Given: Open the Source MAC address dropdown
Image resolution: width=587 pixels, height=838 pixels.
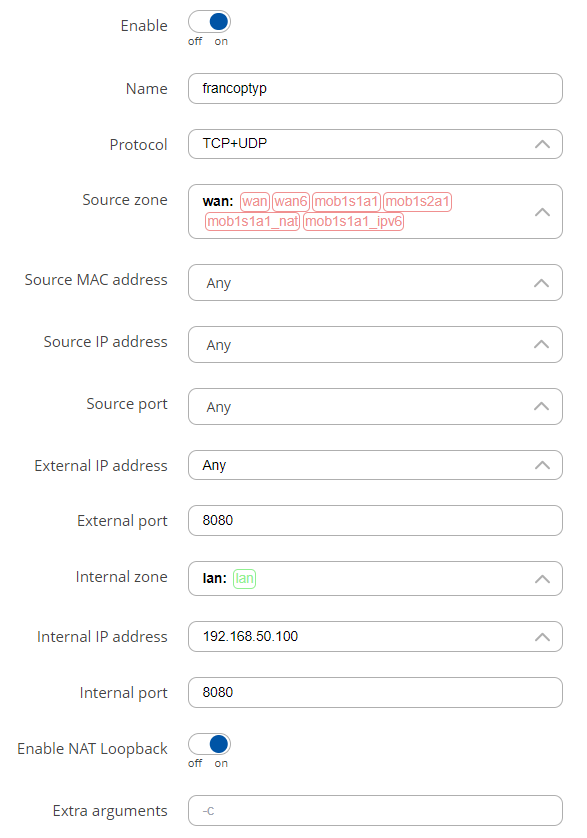Looking at the screenshot, I should coord(375,283).
